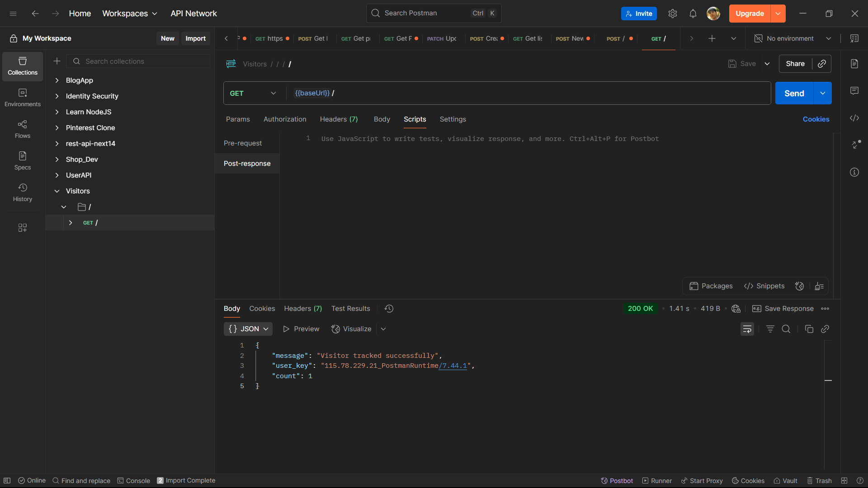This screenshot has width=868, height=488.
Task: Open the Workspaces dropdown
Action: click(x=130, y=14)
